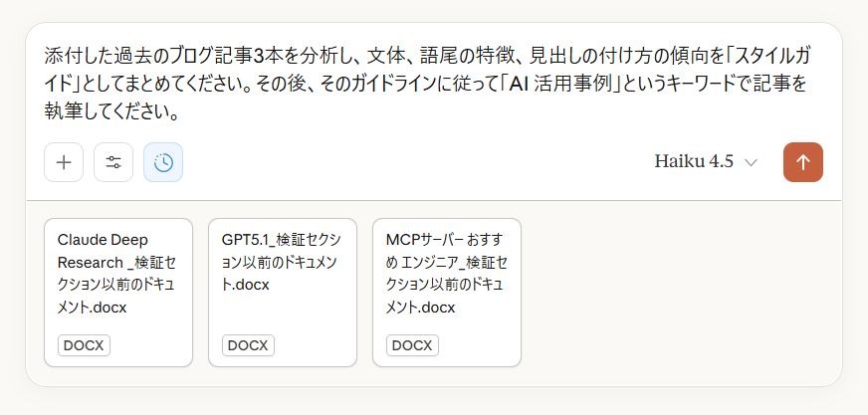
Task: Open the Claude Deep Research docx attachment card
Action: (x=118, y=293)
